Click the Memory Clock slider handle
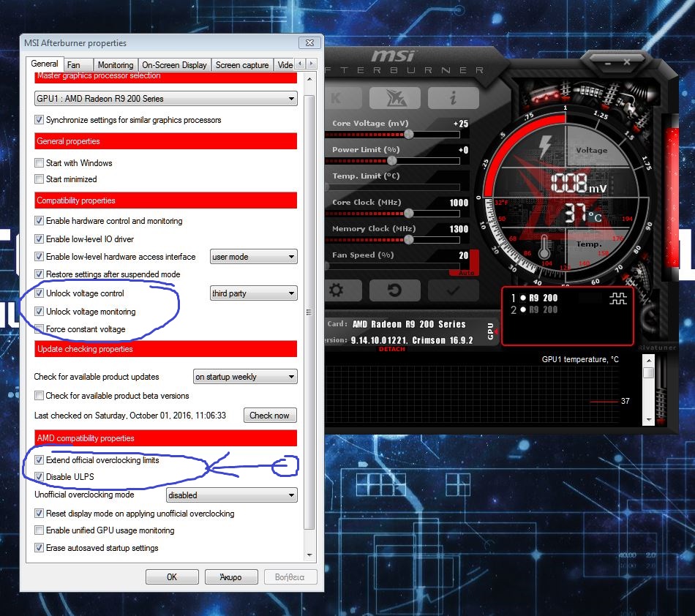 pos(409,240)
